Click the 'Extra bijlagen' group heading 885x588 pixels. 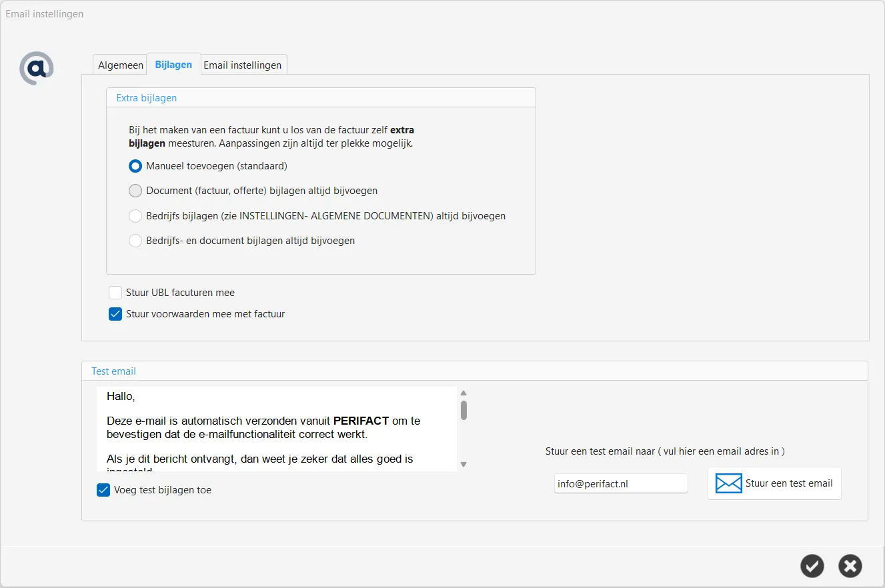pyautogui.click(x=147, y=97)
